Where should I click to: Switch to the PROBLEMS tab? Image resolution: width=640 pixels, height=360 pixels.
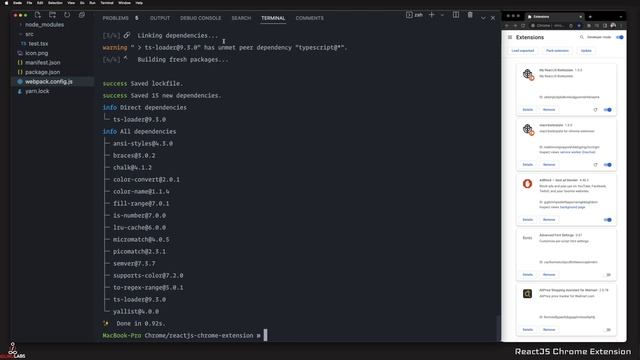pyautogui.click(x=116, y=18)
